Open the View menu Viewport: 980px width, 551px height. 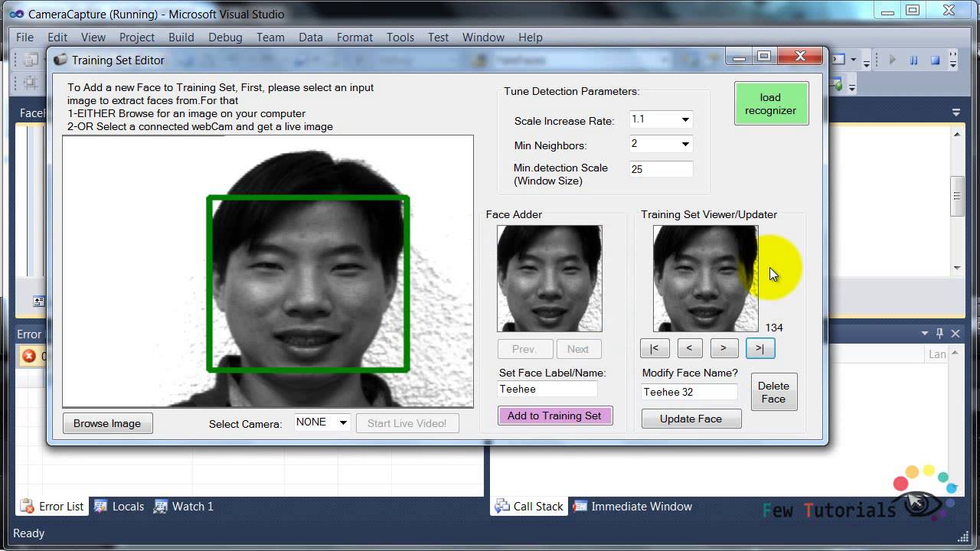93,37
